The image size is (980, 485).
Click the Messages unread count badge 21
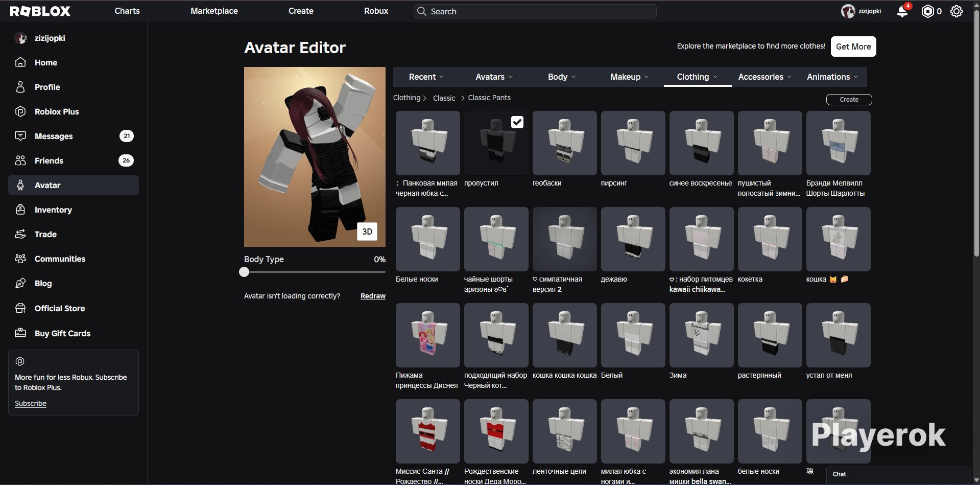click(x=127, y=136)
